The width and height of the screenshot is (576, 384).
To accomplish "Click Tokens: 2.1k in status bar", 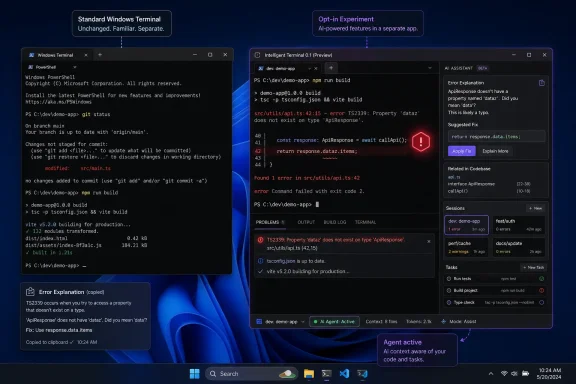I will click(418, 322).
